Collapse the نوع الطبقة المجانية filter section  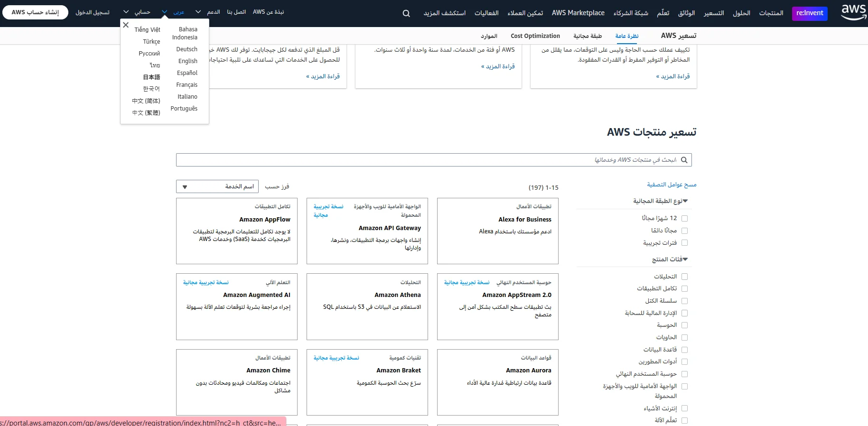pos(660,201)
